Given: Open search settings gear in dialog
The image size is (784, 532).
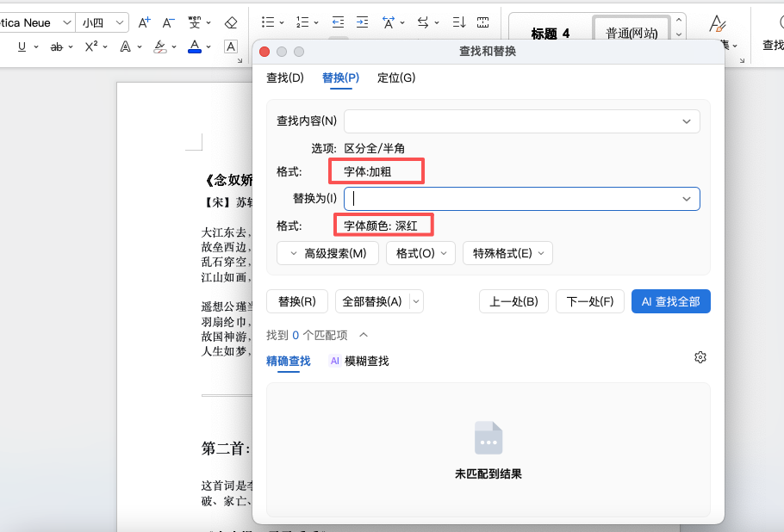Looking at the screenshot, I should (x=700, y=357).
